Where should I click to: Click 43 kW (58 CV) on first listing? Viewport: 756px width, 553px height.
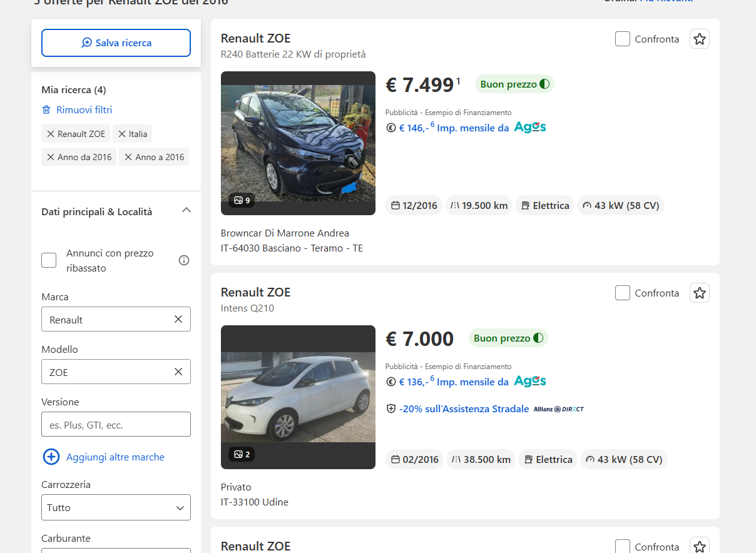coord(621,205)
